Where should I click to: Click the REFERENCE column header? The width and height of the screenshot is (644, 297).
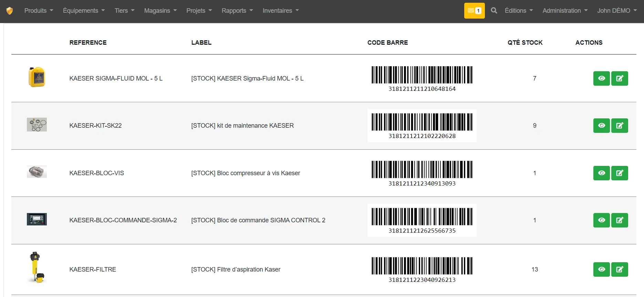[x=88, y=43]
